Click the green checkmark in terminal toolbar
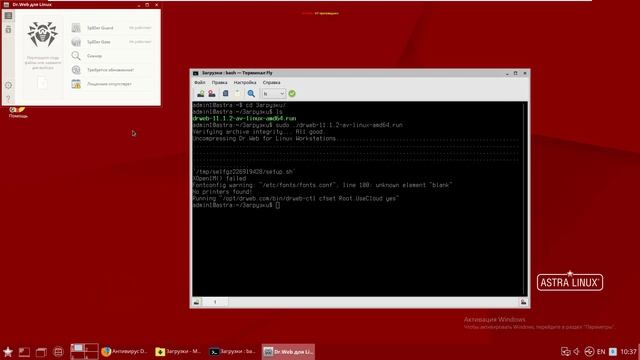Image resolution: width=640 pixels, height=360 pixels. (292, 93)
